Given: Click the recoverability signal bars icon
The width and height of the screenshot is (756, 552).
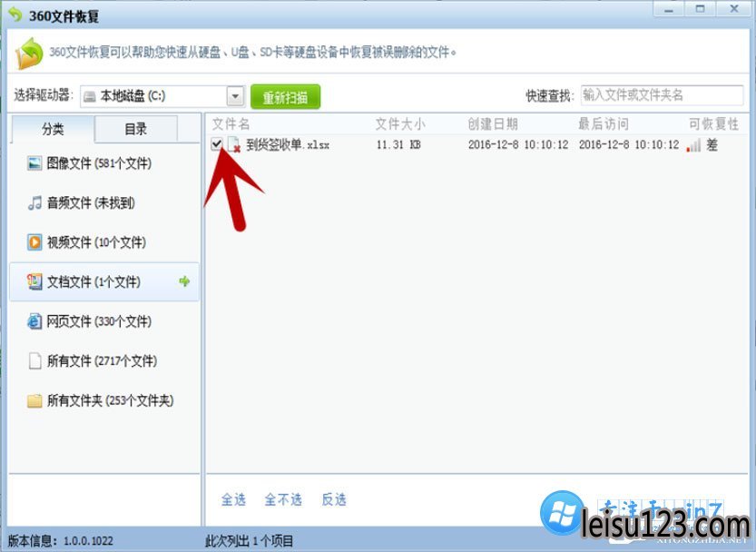Looking at the screenshot, I should click(693, 145).
